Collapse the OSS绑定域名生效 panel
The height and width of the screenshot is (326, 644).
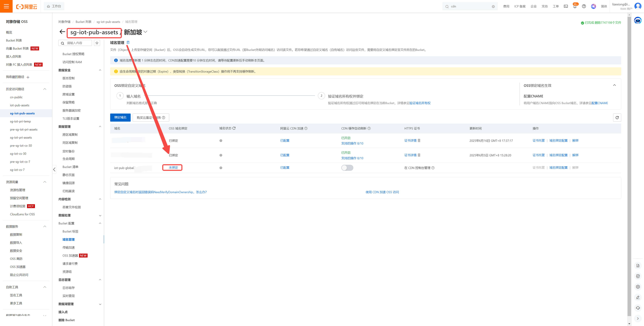pos(614,85)
